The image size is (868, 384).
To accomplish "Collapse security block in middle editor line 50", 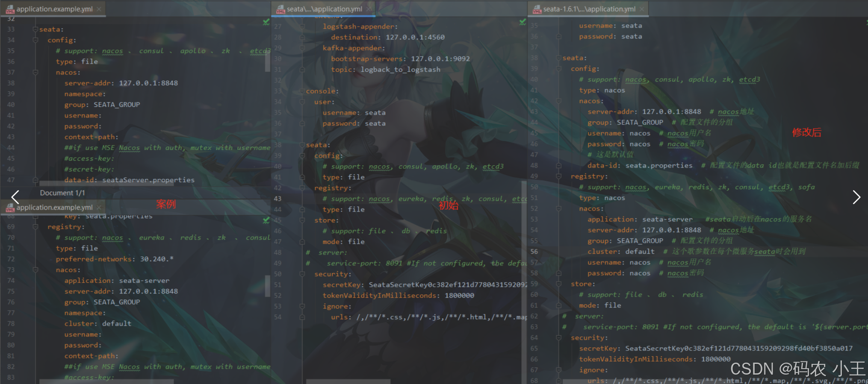I will [x=302, y=274].
